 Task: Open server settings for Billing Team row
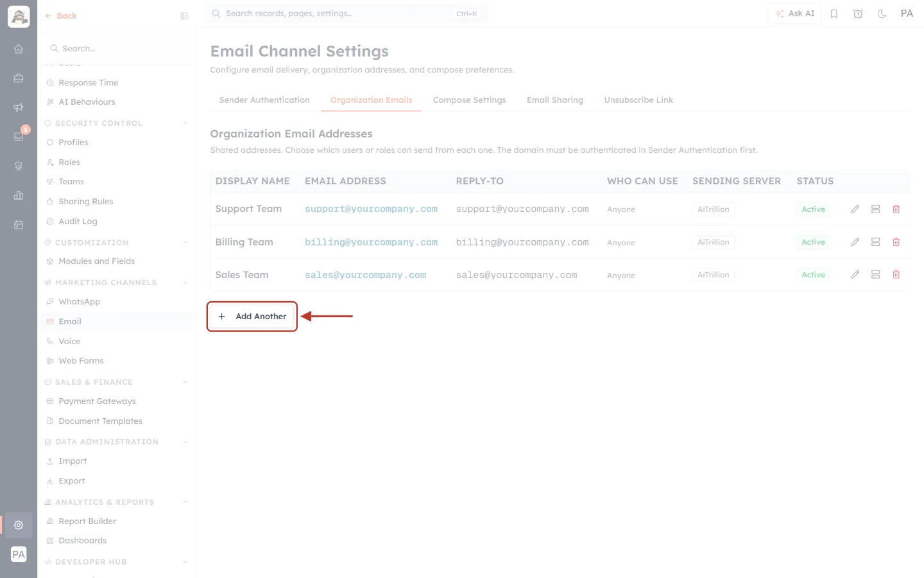pos(875,242)
